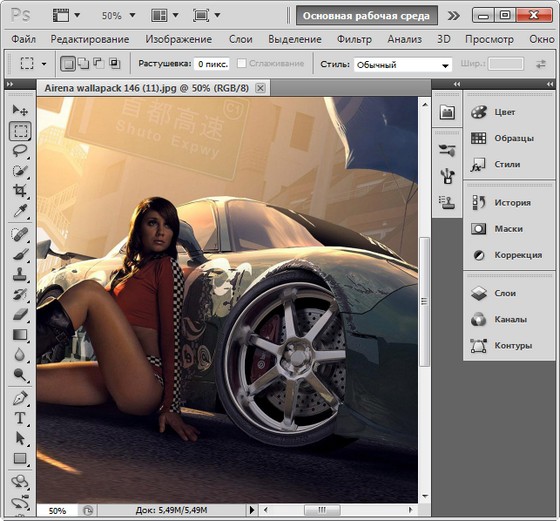560x521 pixels.
Task: Select the Spot Healing Brush tool
Action: click(x=20, y=235)
